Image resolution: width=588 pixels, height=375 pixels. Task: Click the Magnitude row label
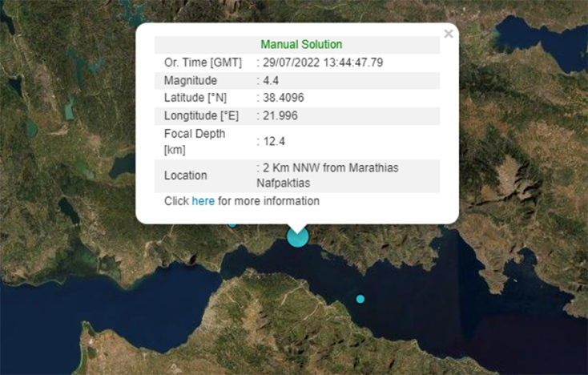(190, 80)
